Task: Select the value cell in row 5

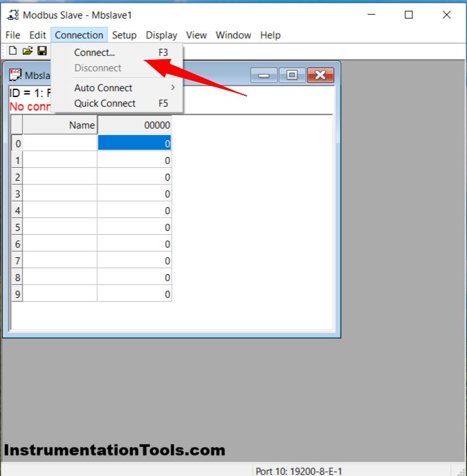Action: [134, 227]
